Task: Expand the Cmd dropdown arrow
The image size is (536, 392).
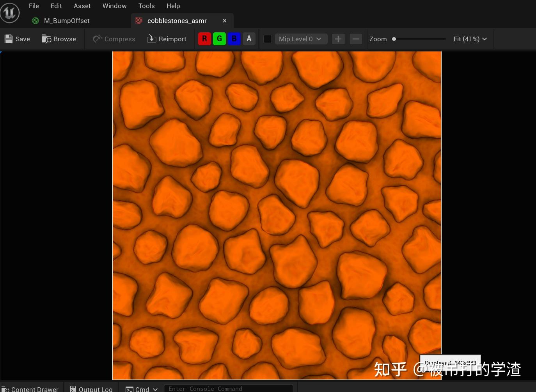Action: click(155, 388)
